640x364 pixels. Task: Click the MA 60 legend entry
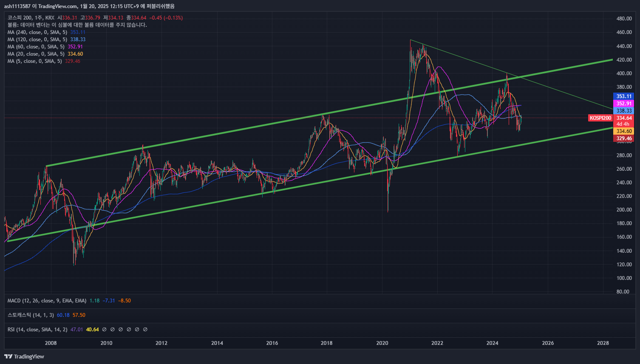36,47
